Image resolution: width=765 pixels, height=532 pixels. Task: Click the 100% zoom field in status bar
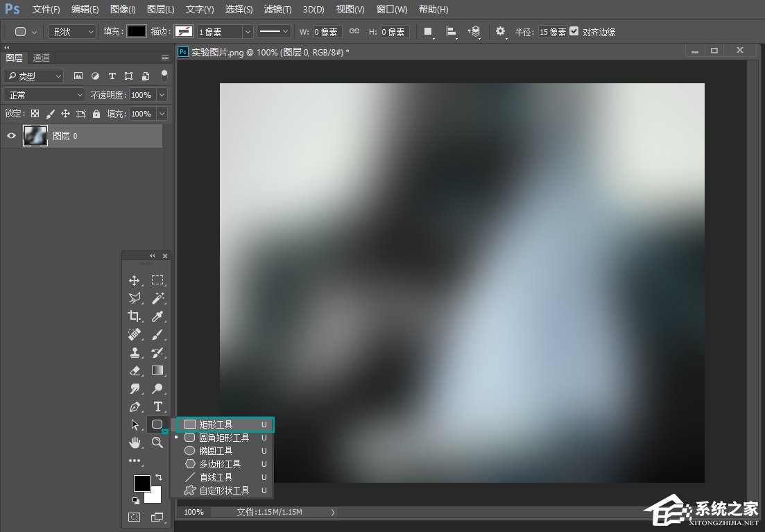(193, 512)
